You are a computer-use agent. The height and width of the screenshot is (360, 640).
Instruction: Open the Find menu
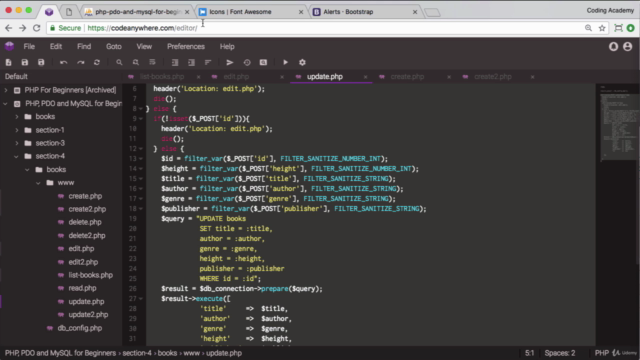click(84, 47)
